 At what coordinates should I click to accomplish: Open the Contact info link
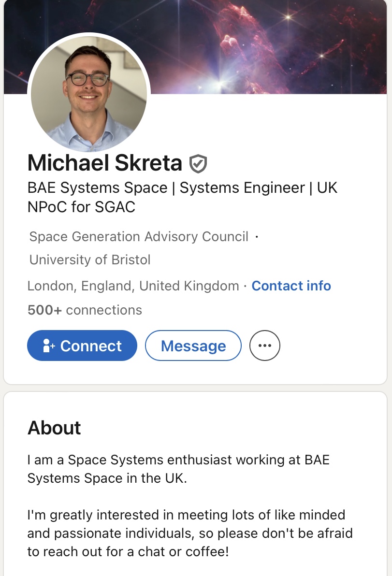point(291,286)
